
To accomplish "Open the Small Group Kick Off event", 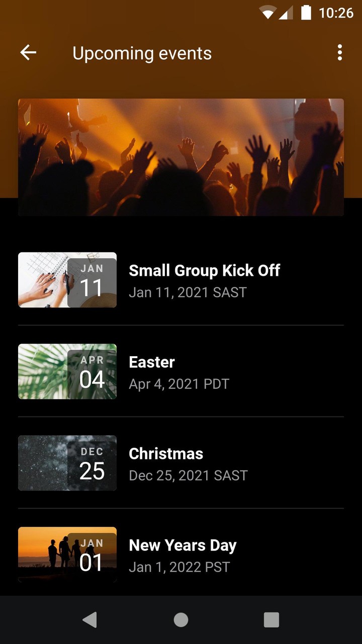I will point(204,271).
